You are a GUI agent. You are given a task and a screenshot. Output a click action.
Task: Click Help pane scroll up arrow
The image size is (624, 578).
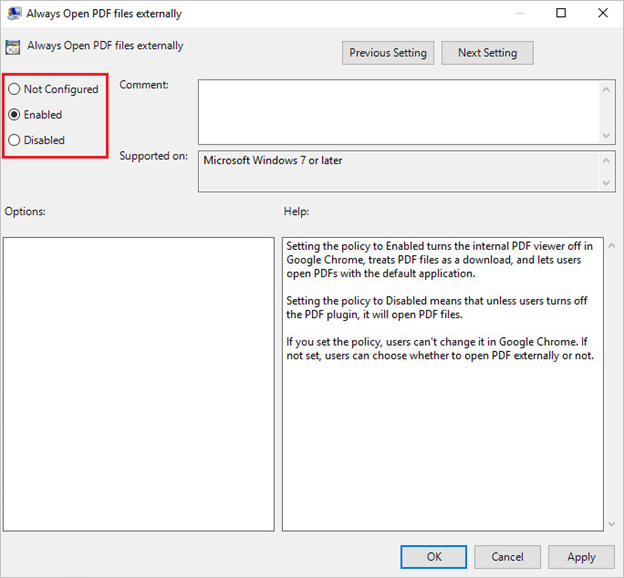(x=612, y=246)
